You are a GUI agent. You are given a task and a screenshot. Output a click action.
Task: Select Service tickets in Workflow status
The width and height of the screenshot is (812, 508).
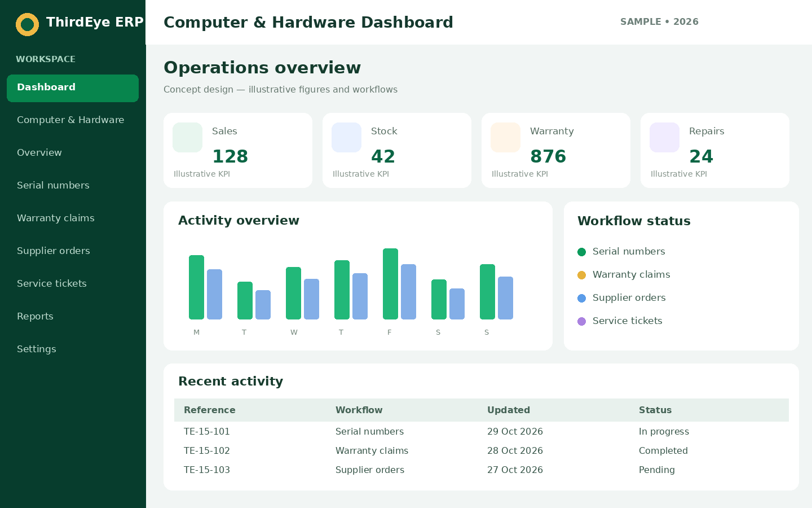point(628,321)
